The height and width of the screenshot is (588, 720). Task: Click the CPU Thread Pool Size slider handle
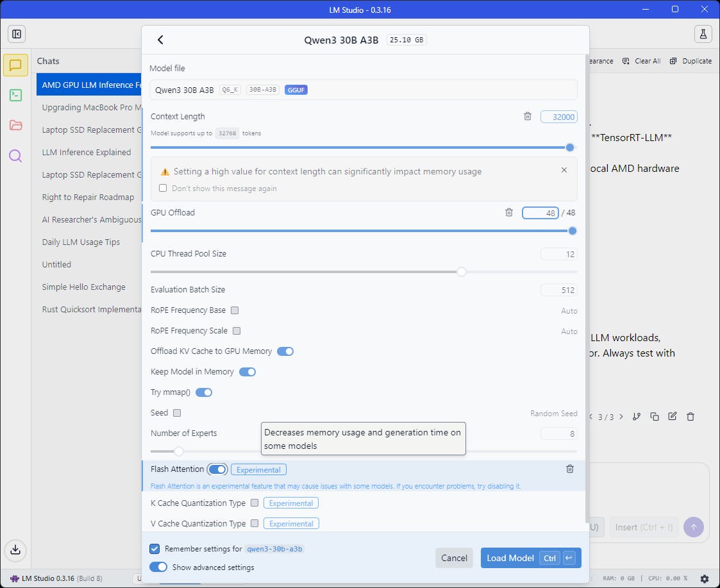pos(462,272)
